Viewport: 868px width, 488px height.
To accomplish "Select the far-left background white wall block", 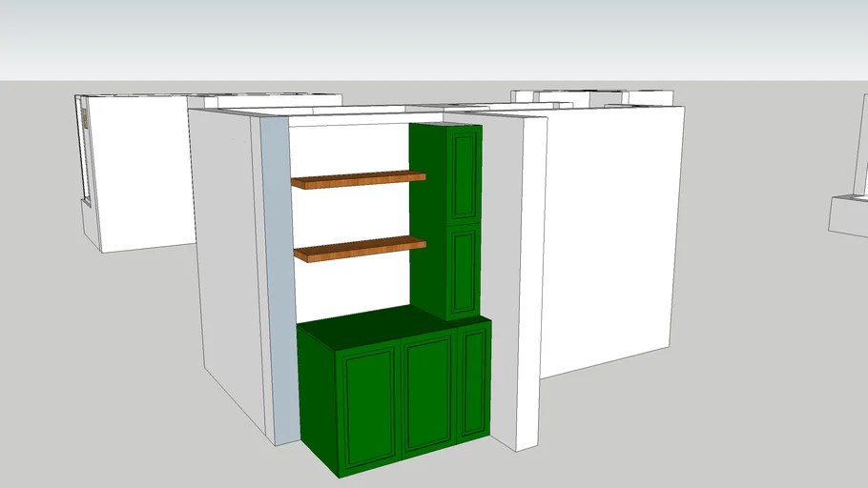I will click(x=143, y=172).
